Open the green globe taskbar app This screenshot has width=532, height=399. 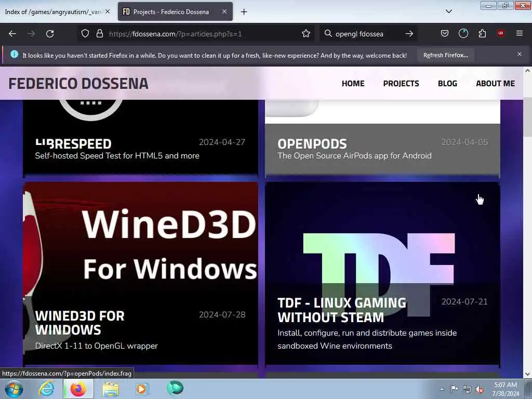175,388
